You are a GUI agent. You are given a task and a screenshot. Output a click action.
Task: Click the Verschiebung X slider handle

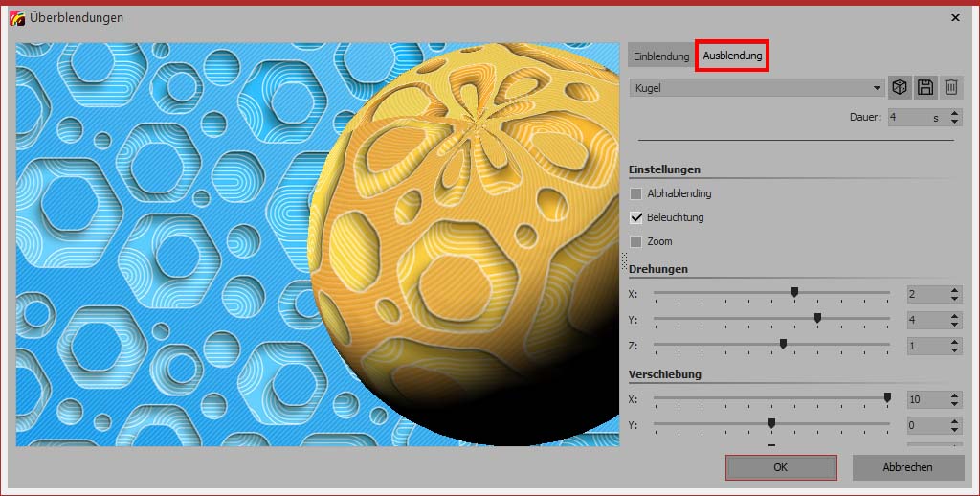pyautogui.click(x=887, y=396)
